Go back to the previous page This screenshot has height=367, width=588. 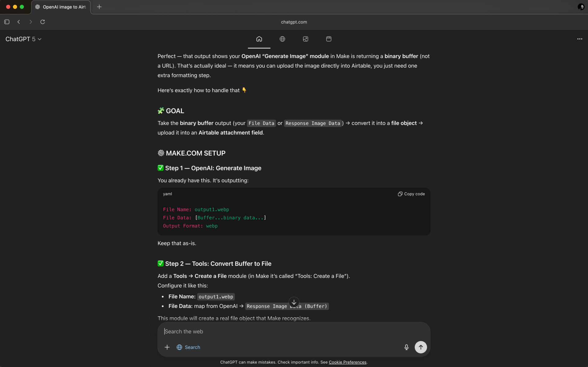pos(19,22)
